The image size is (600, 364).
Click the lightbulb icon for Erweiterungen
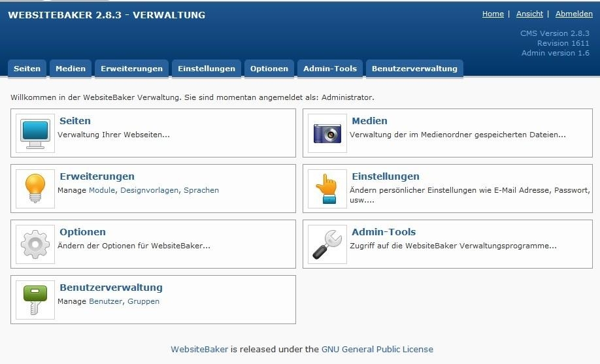pyautogui.click(x=35, y=189)
